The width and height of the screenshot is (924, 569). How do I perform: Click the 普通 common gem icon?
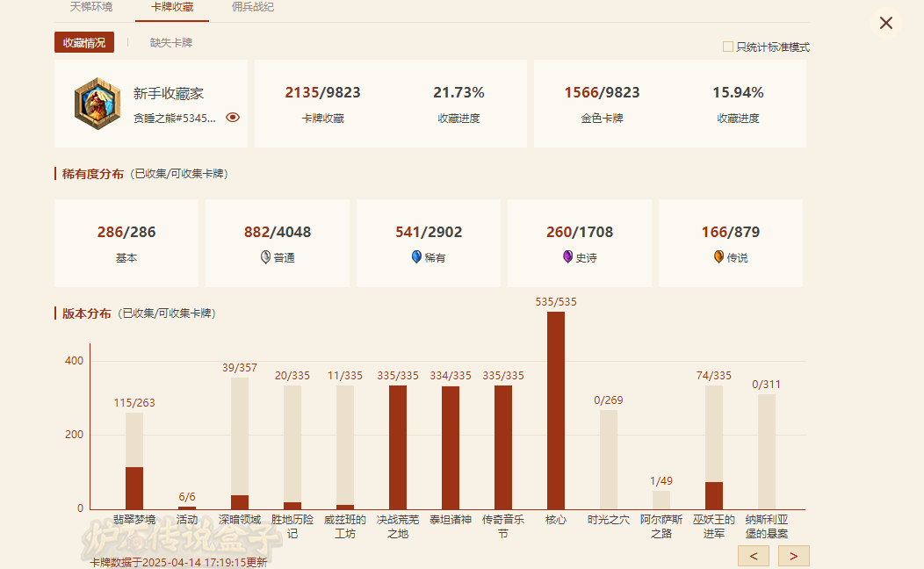265,256
